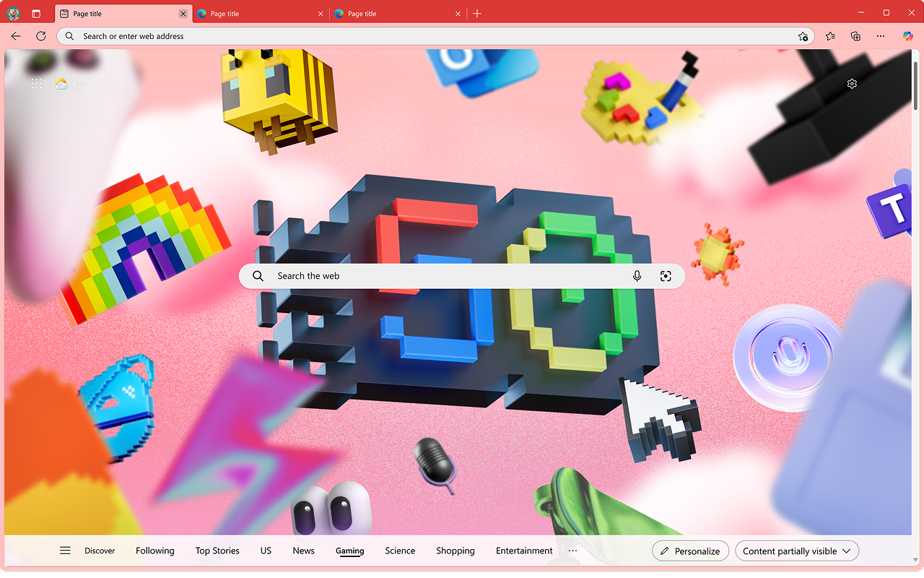Launch Copilot from toolbar icon
Viewport: 924px width, 578px height.
click(908, 36)
